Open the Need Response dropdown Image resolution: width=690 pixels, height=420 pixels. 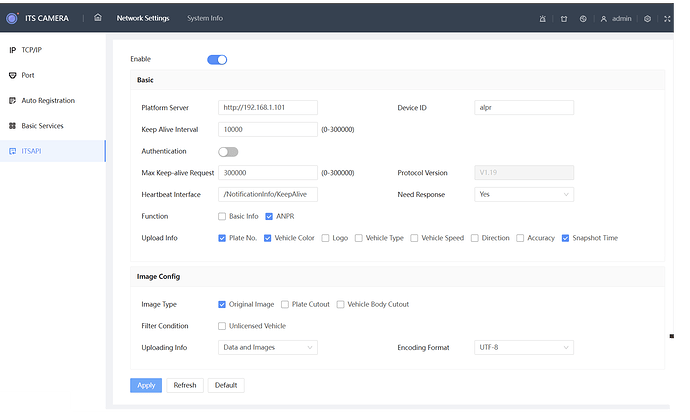(524, 195)
